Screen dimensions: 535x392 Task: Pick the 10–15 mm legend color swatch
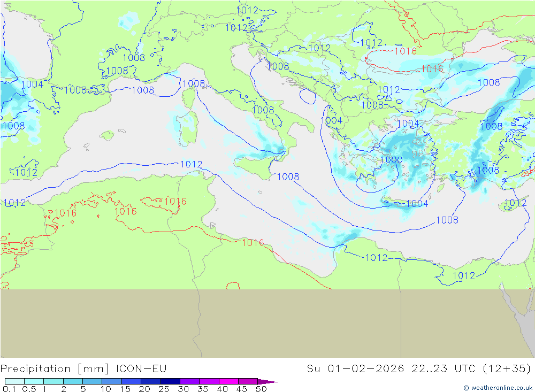(112, 381)
